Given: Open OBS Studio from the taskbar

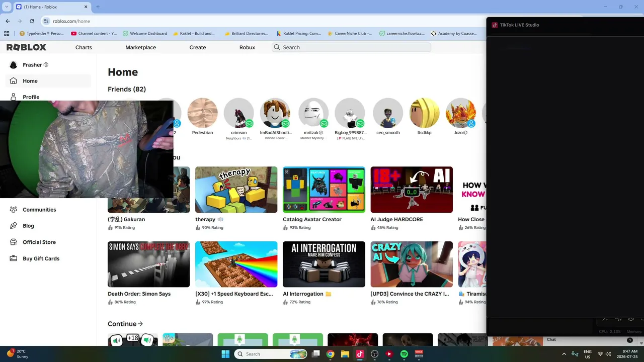Looking at the screenshot, I should pos(374,354).
